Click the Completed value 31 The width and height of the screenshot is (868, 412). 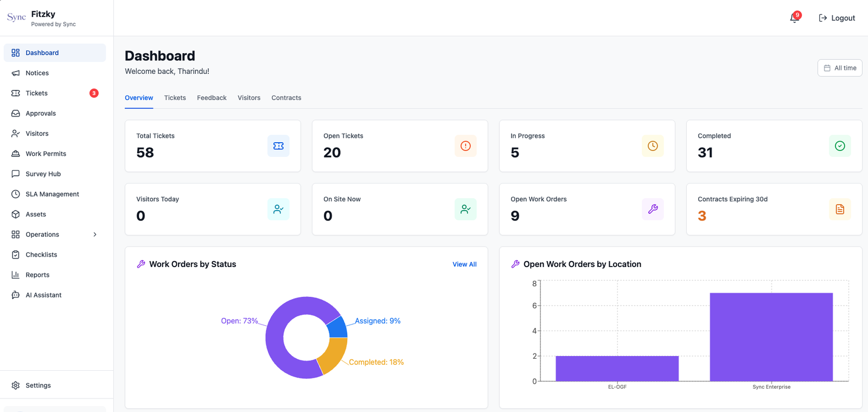[705, 153]
